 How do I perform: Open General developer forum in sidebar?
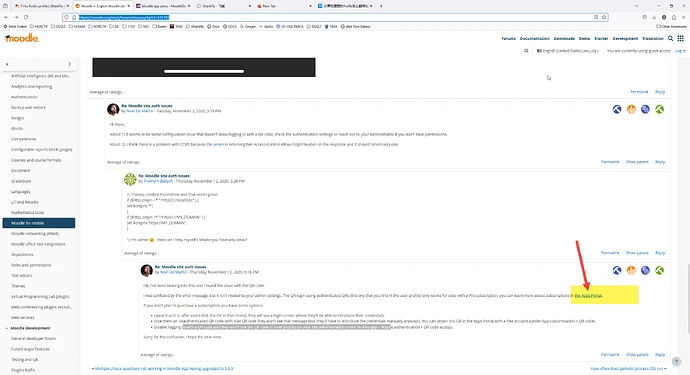coord(33,339)
